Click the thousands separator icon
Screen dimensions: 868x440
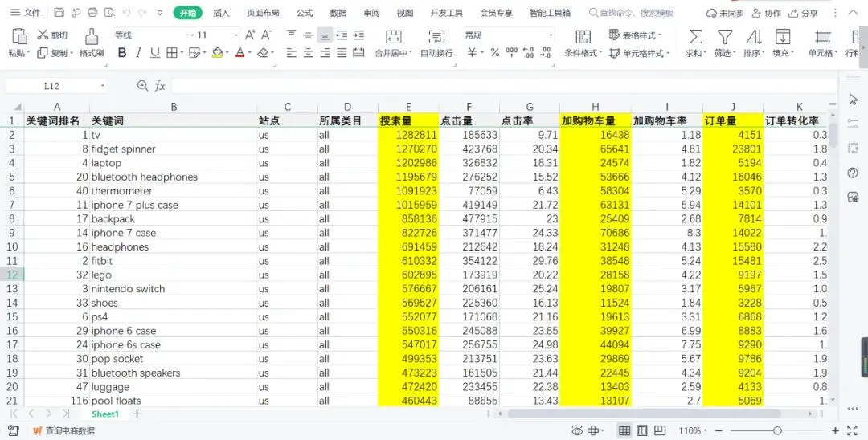pos(511,52)
